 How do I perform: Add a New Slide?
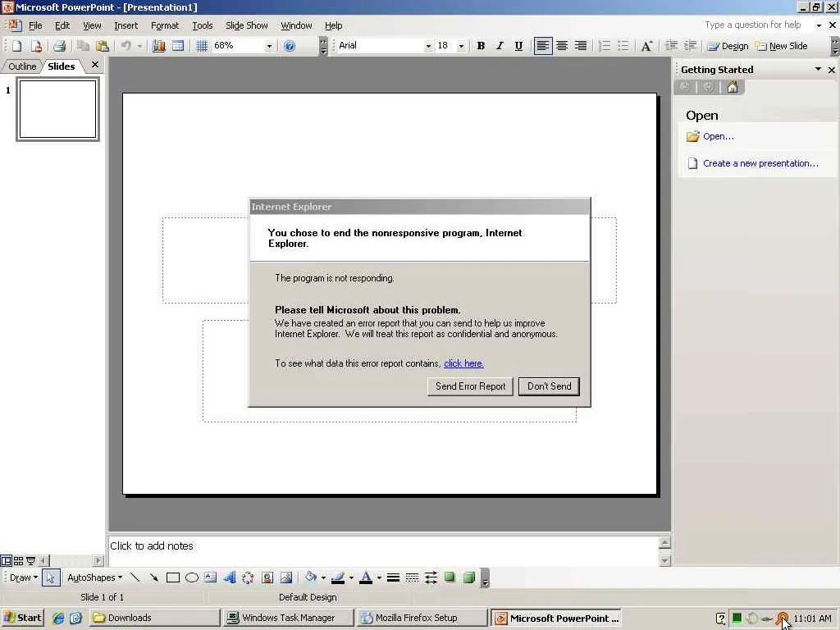(x=782, y=46)
